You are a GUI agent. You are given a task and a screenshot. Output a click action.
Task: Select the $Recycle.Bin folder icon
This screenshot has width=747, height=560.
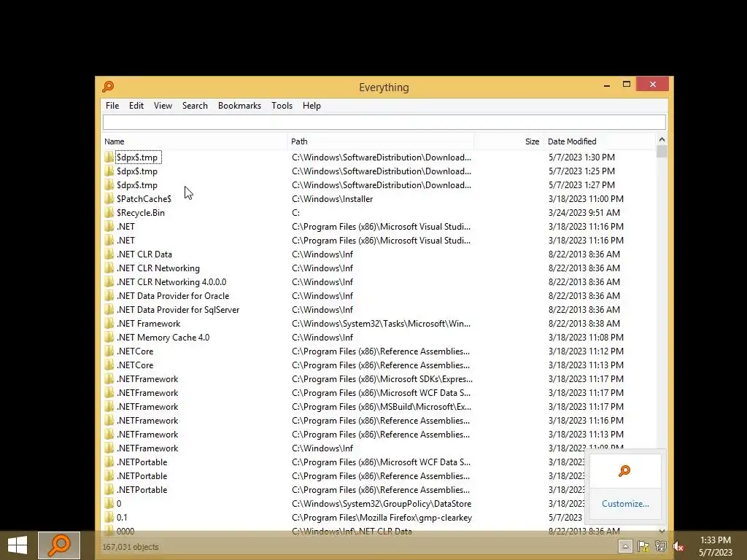109,212
